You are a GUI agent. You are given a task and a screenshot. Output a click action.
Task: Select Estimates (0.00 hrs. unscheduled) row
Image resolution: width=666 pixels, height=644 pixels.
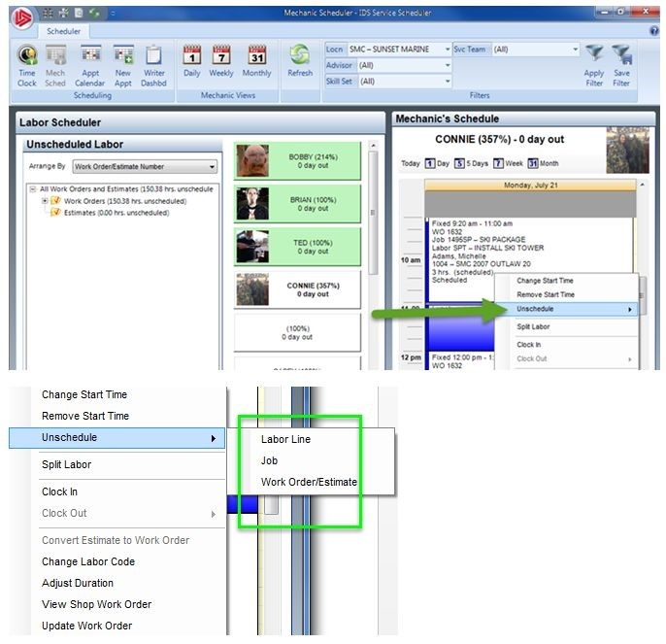tap(117, 213)
